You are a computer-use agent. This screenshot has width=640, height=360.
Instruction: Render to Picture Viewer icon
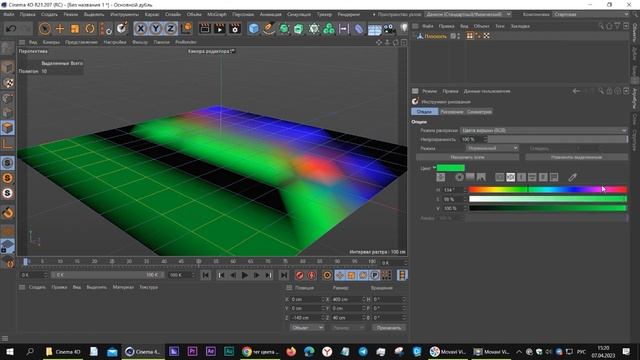point(220,29)
